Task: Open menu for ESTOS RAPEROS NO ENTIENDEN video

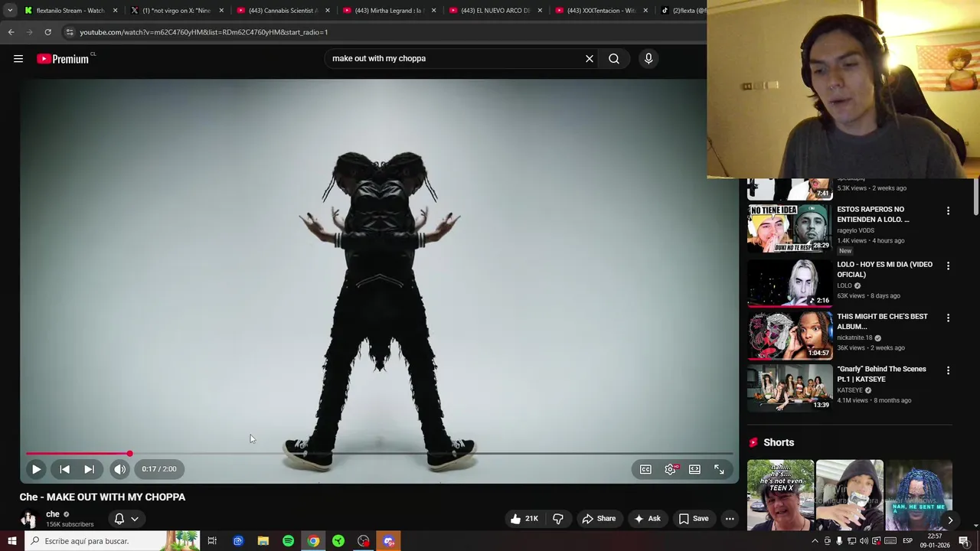Action: click(x=948, y=210)
